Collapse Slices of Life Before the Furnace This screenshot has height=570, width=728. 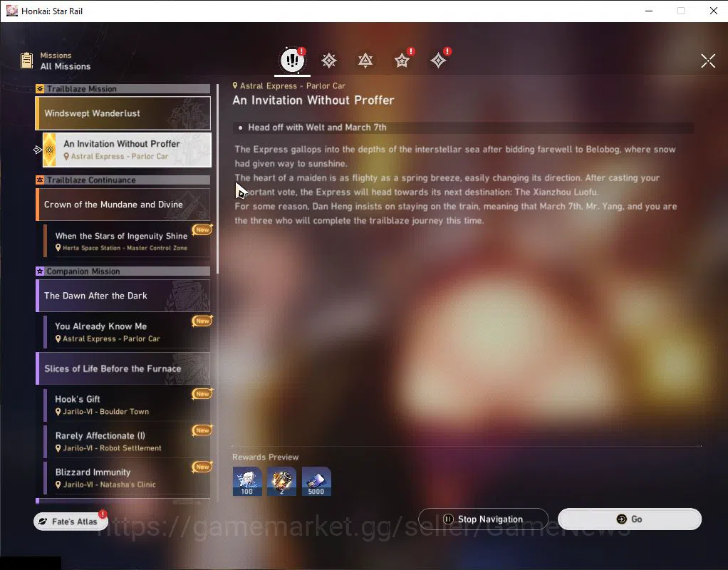(x=123, y=368)
